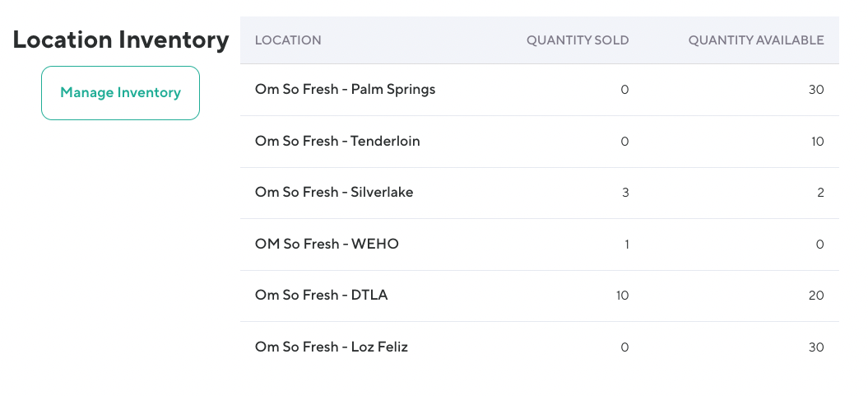This screenshot has width=868, height=396.
Task: Select Tenderloin quantity available value 10
Action: click(x=817, y=142)
